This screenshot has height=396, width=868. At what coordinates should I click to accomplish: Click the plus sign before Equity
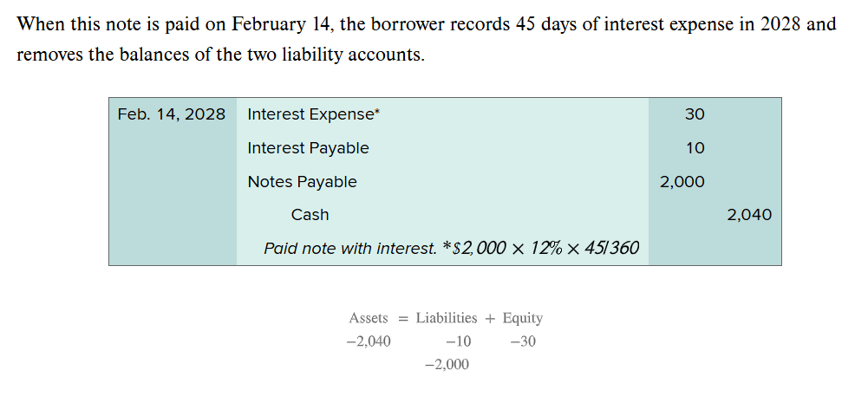[x=490, y=319]
